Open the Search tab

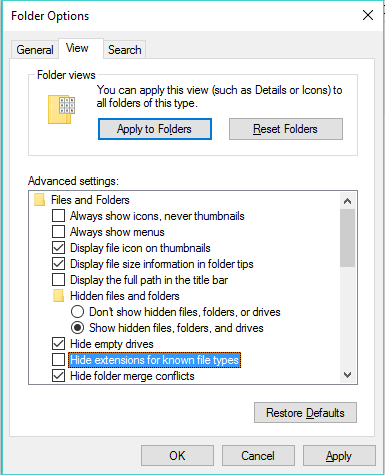[125, 50]
